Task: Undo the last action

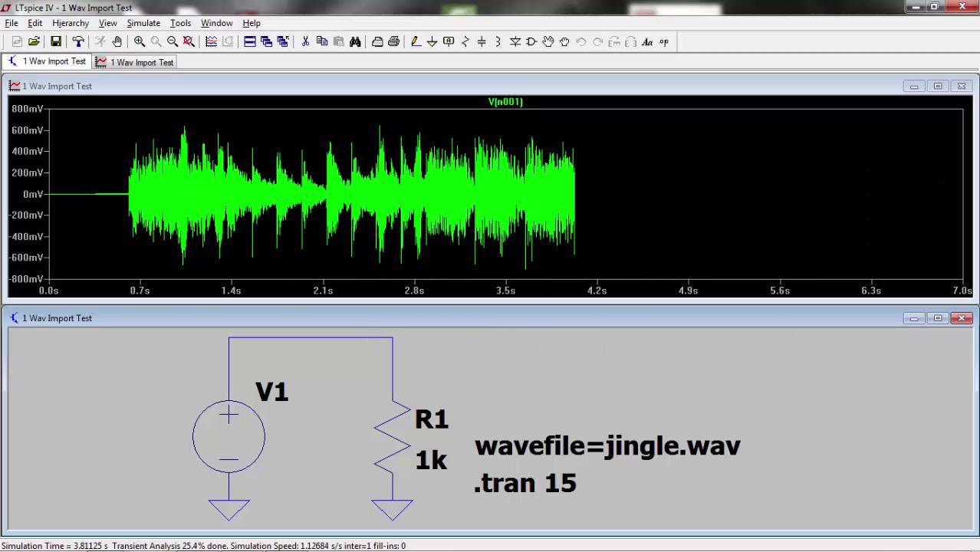Action: tap(580, 41)
